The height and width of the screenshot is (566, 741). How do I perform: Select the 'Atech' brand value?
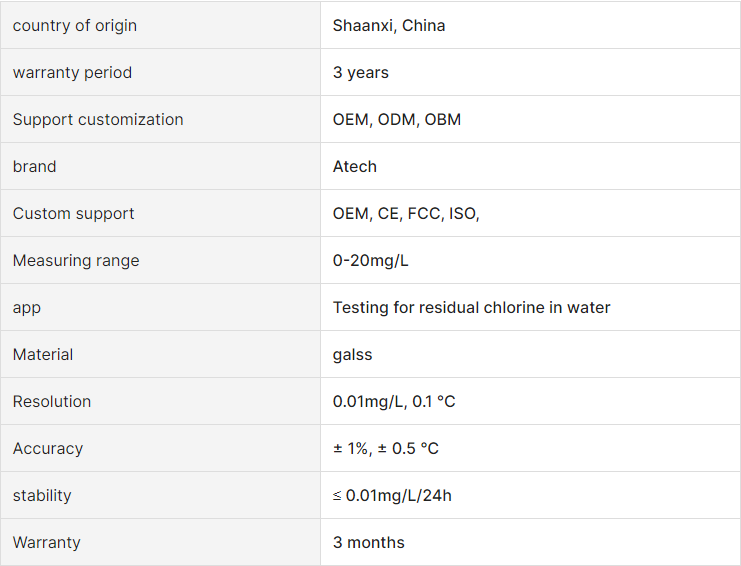coord(355,166)
